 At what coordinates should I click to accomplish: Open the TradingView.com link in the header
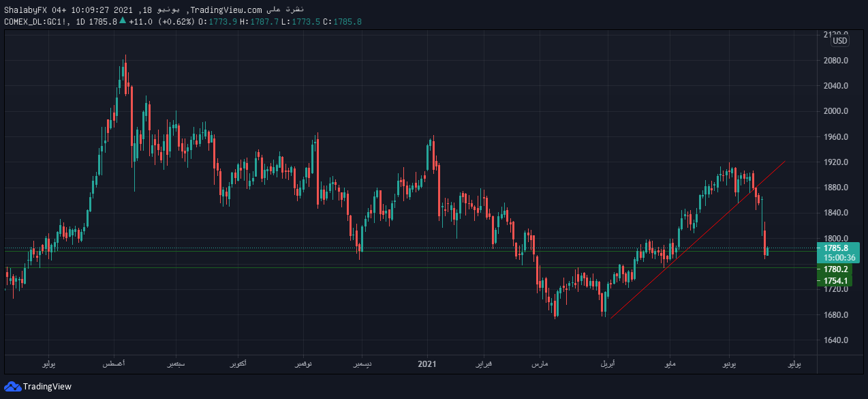[226, 10]
